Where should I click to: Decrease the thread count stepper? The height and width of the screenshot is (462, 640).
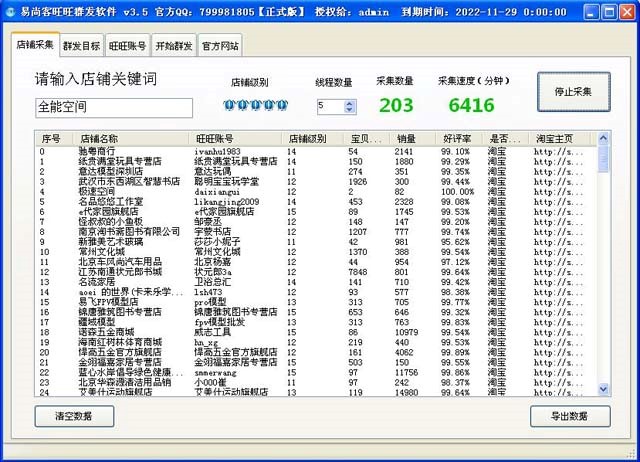349,110
